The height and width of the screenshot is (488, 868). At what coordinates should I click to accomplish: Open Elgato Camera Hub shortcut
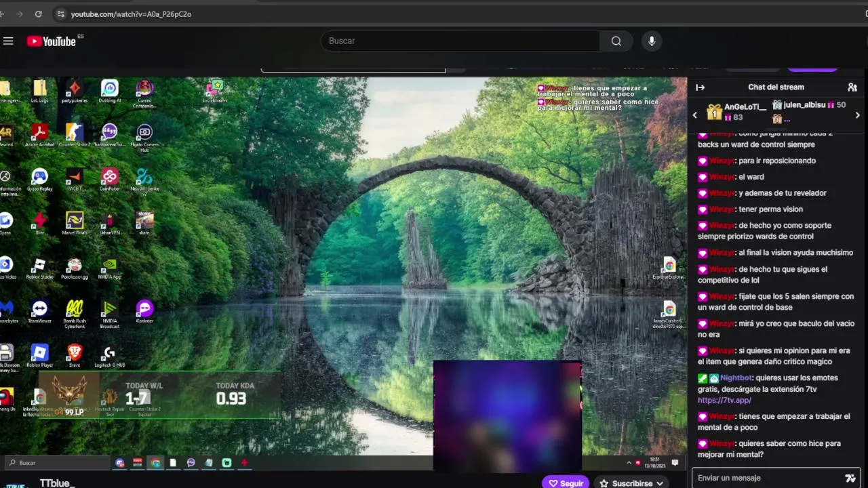[144, 138]
